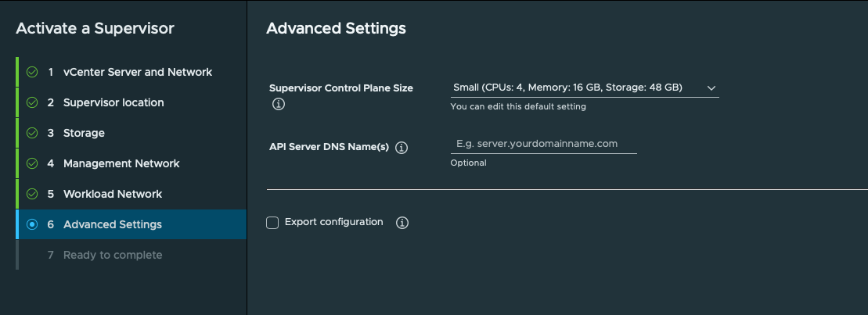Click green checkmark for Management Network step
868x315 pixels.
[32, 163]
